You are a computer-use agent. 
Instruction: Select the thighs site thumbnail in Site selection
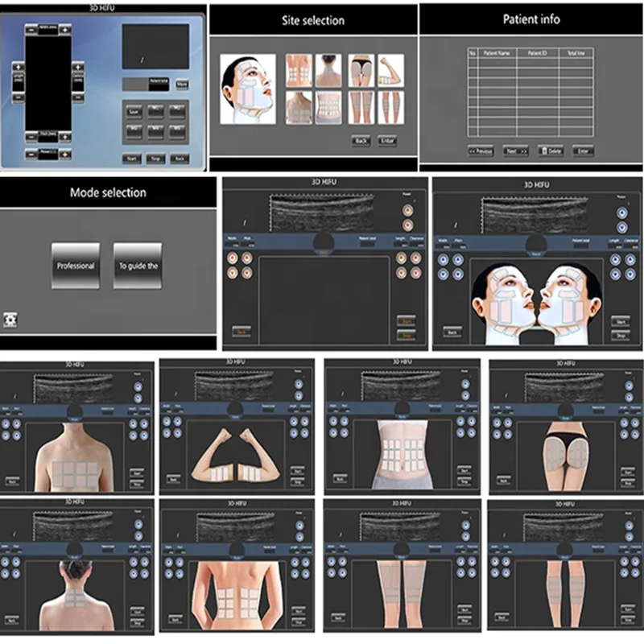click(x=361, y=108)
